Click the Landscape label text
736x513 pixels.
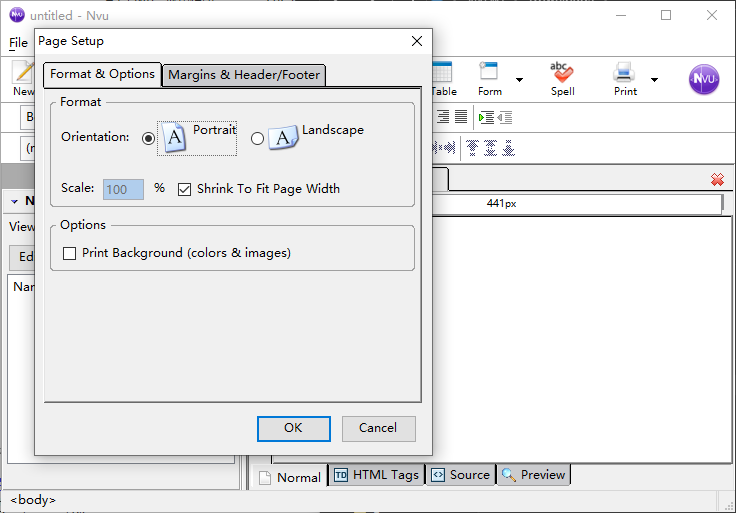[x=333, y=130]
